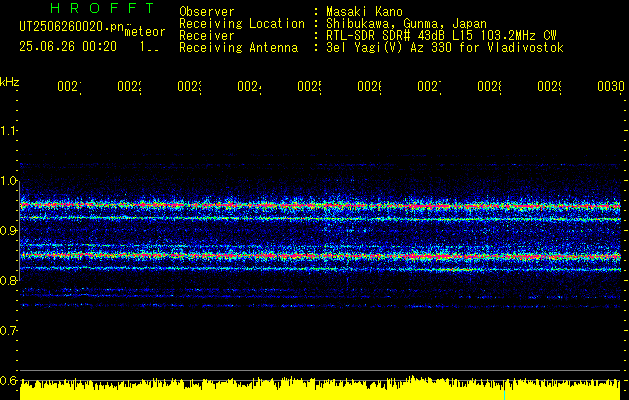This screenshot has height=400, width=629.
Task: Click the 0.8 frequency axis label
Action: (8, 281)
